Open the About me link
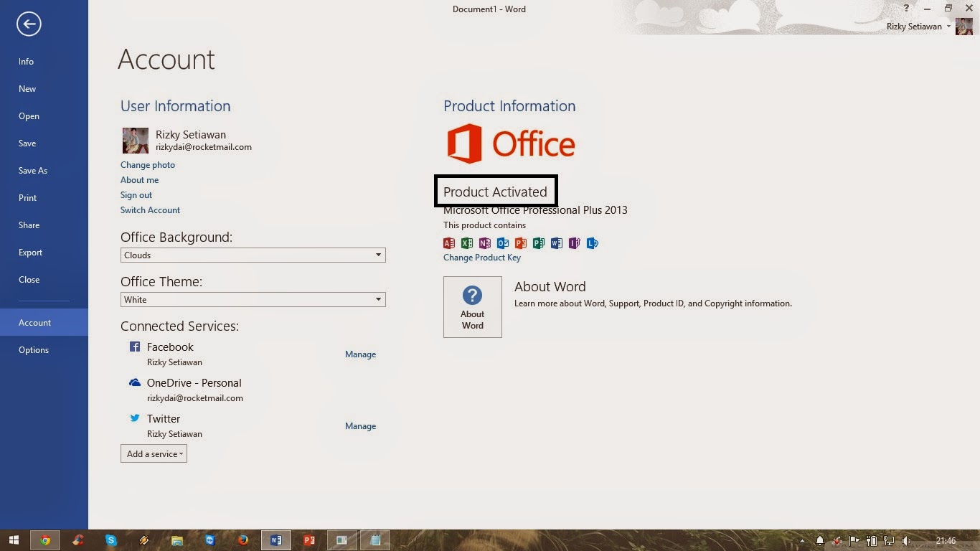980x551 pixels. pyautogui.click(x=139, y=180)
